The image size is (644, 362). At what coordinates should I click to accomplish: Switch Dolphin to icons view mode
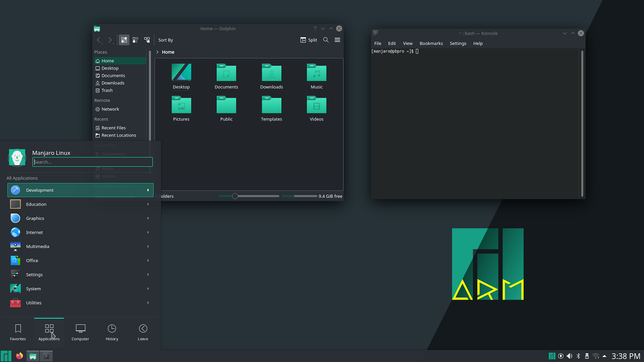124,40
